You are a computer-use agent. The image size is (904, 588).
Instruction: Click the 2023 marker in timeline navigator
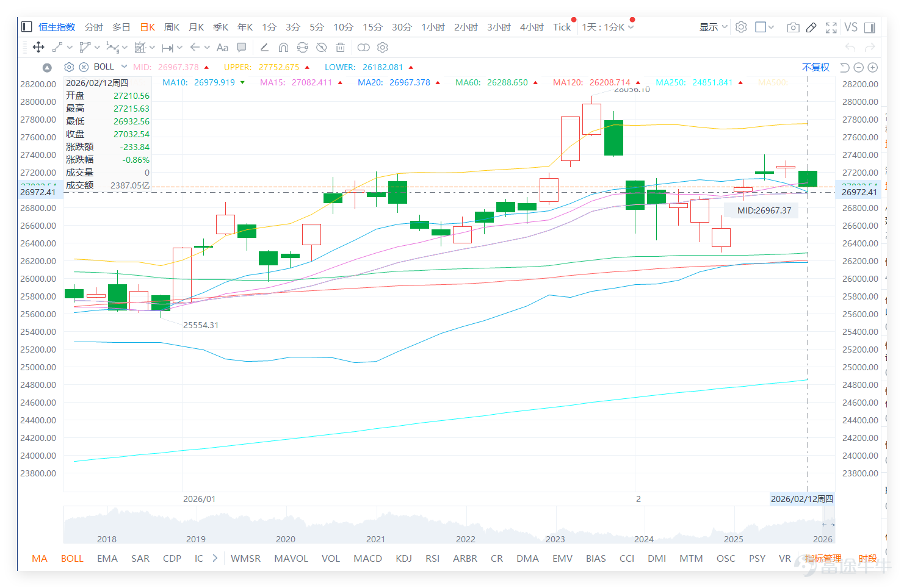[x=555, y=539]
